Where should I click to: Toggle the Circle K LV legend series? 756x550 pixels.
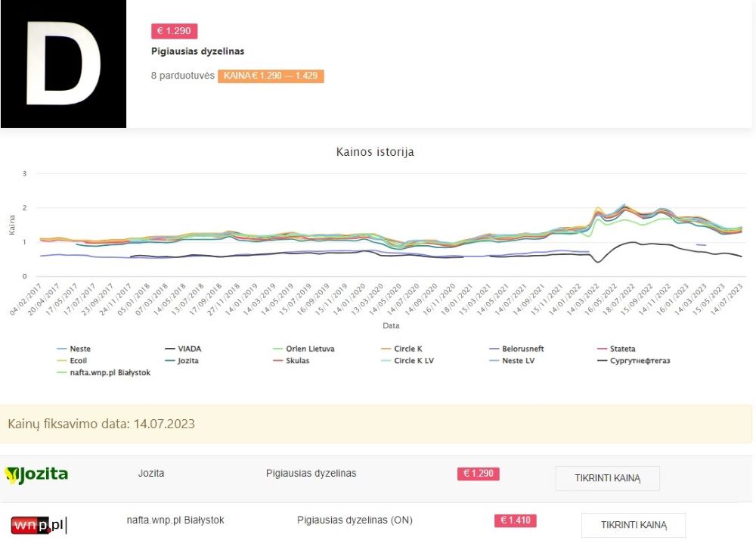(407, 361)
